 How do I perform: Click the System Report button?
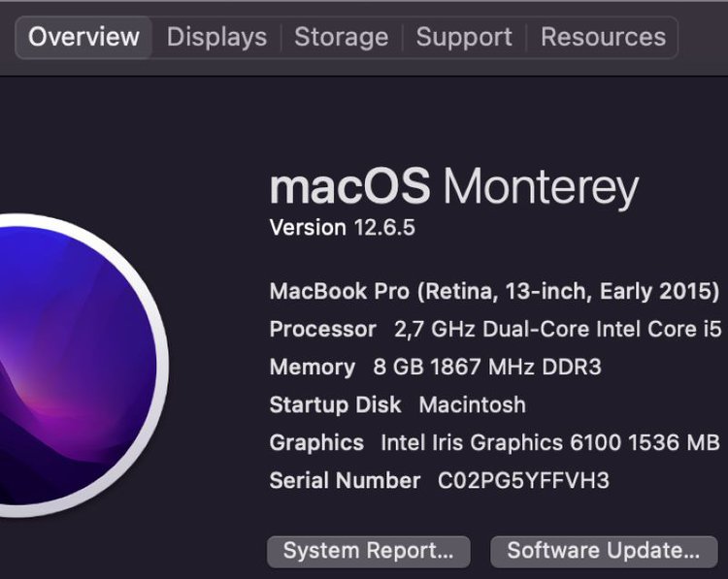point(369,551)
